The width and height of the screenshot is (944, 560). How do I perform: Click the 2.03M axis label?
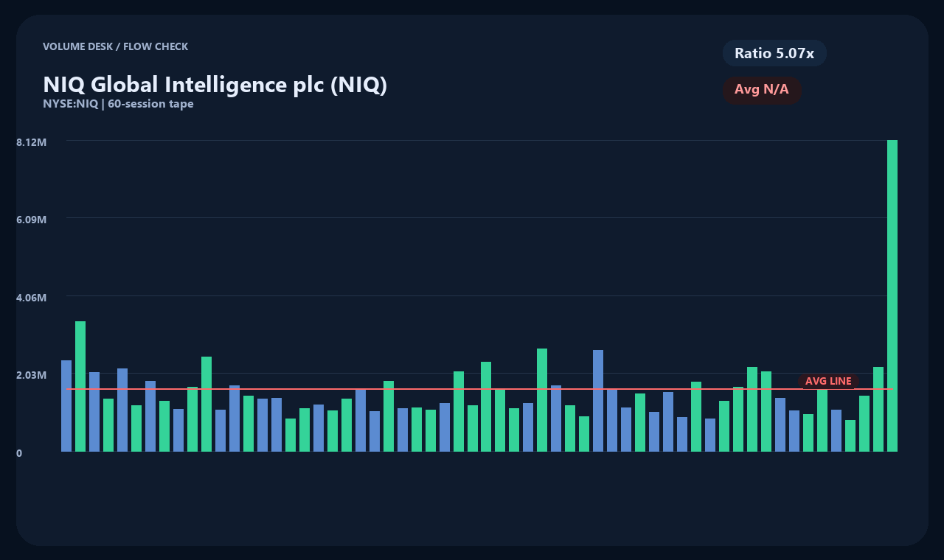(x=32, y=375)
